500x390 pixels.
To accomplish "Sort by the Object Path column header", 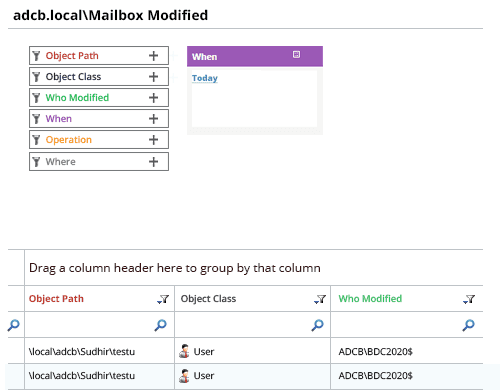I will click(56, 299).
